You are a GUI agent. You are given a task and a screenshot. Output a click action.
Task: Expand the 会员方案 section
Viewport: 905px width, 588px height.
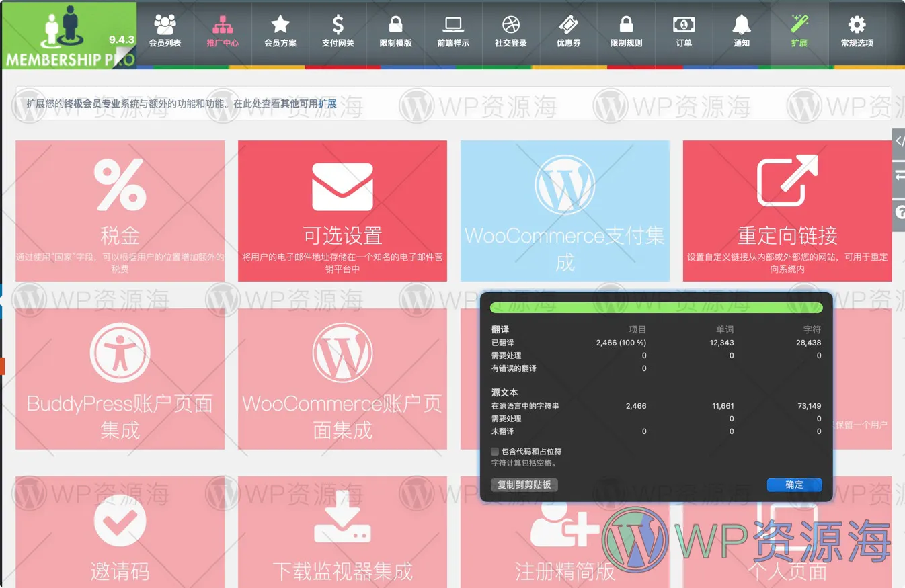280,32
